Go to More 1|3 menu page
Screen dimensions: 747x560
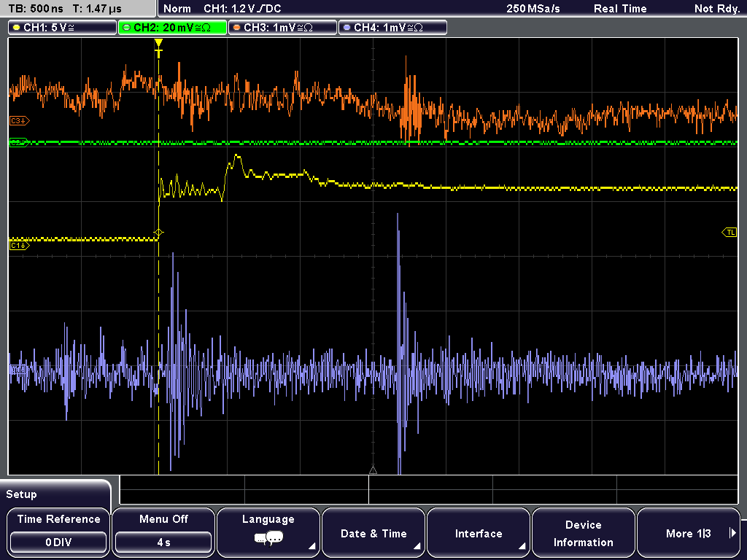(689, 532)
